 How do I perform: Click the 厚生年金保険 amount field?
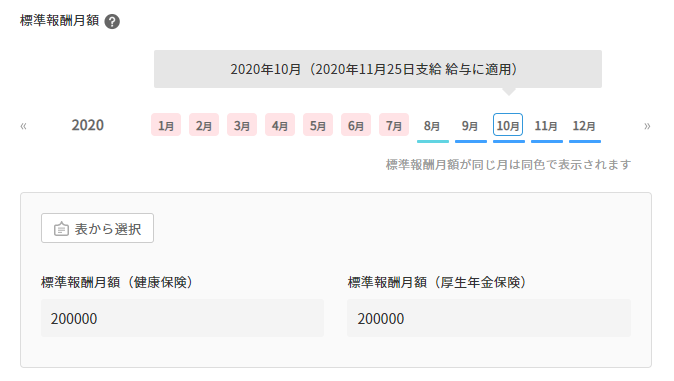coord(489,318)
